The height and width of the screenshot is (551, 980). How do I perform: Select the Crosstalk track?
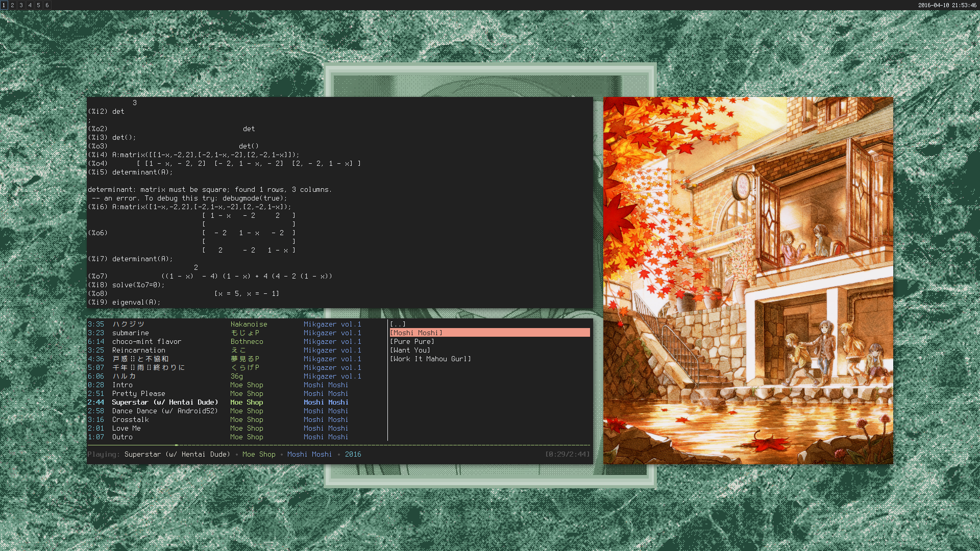pos(130,419)
